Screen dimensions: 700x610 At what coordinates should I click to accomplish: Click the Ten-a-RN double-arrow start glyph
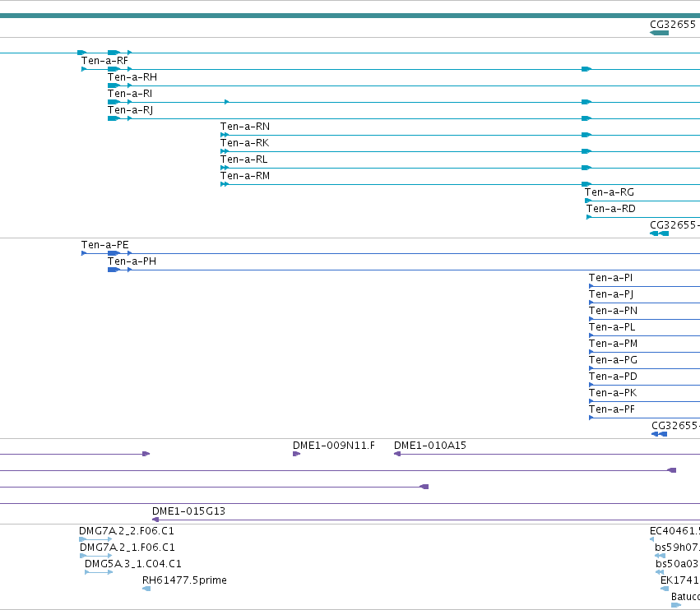coord(225,135)
